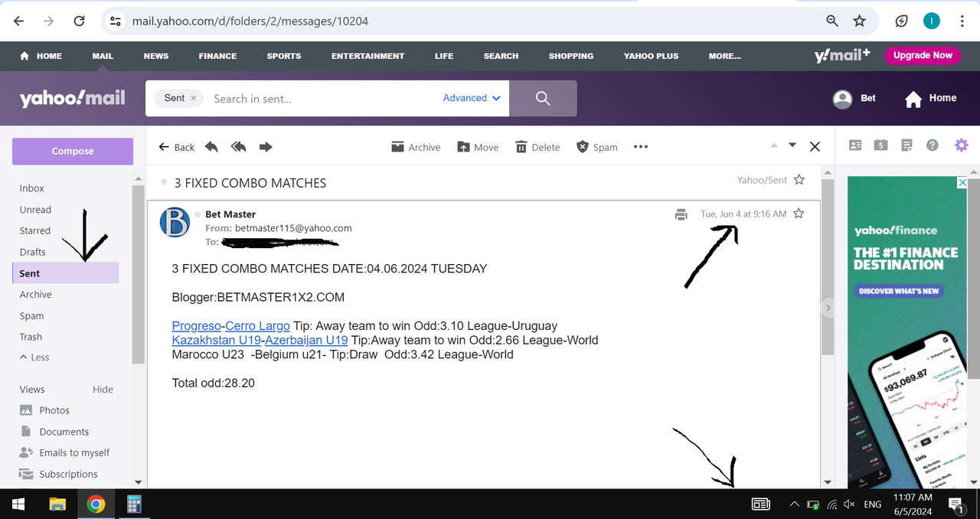Open the Cerro Largo link
This screenshot has width=980, height=519.
(x=257, y=326)
